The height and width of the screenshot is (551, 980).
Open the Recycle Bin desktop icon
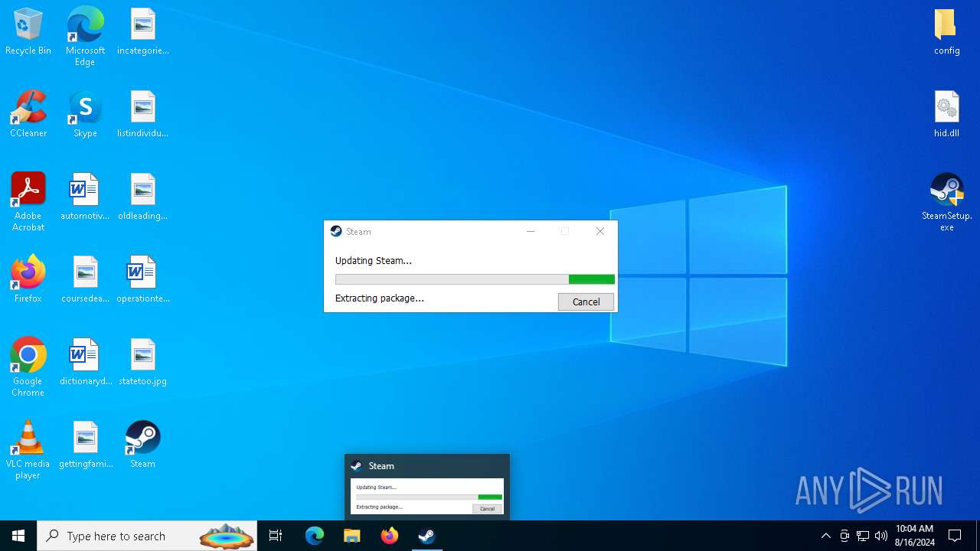pyautogui.click(x=28, y=32)
